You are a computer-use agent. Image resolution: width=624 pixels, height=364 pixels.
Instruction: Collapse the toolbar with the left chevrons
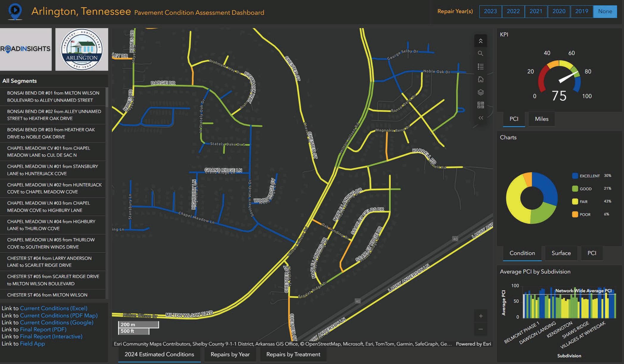(x=480, y=118)
